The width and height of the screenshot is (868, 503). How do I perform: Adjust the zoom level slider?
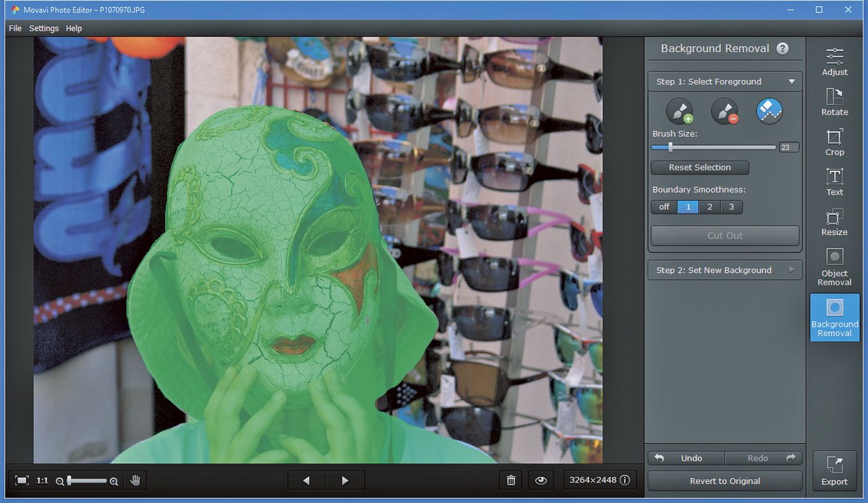[86, 481]
